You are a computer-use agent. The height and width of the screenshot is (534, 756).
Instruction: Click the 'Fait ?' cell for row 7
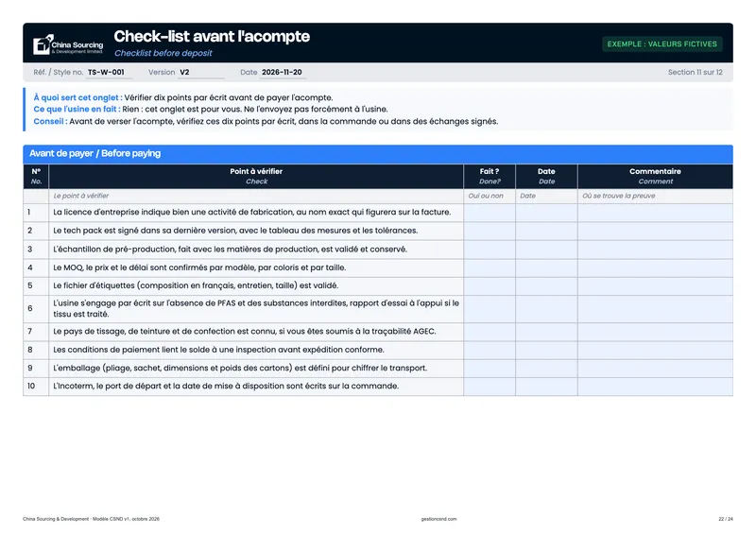pos(490,332)
